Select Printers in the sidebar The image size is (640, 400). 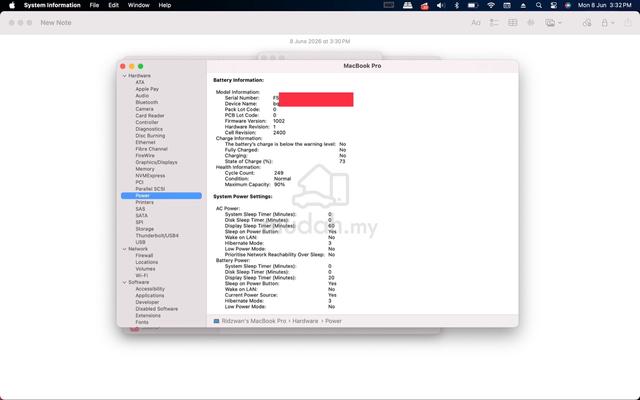coord(144,202)
